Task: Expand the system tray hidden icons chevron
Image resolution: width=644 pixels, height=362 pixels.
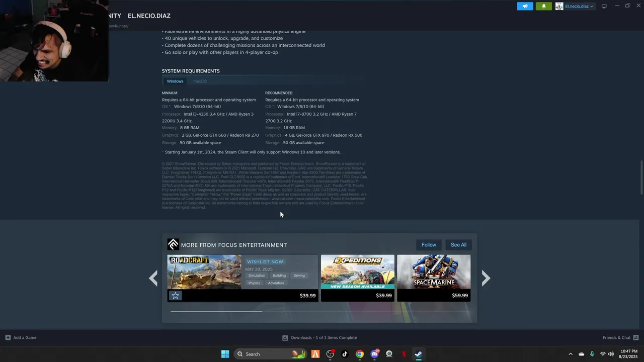Action: (x=570, y=354)
